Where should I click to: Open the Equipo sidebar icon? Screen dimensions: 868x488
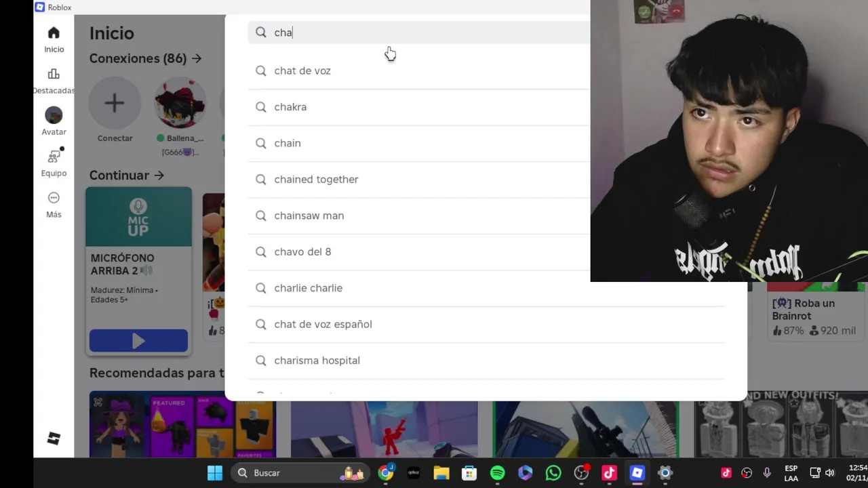(x=54, y=157)
